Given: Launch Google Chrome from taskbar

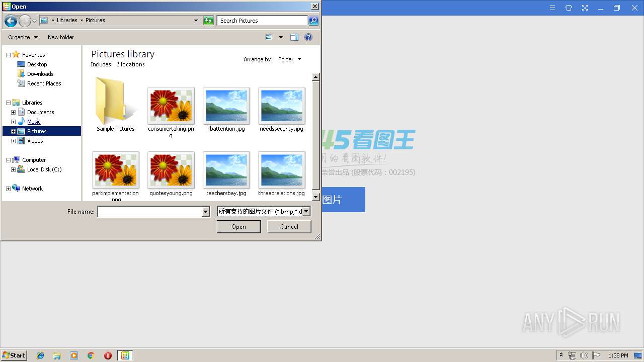Looking at the screenshot, I should click(91, 355).
